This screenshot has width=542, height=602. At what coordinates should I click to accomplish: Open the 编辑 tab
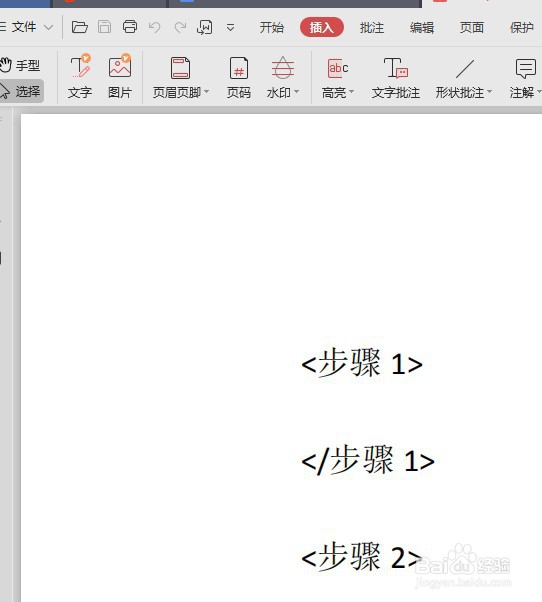421,28
